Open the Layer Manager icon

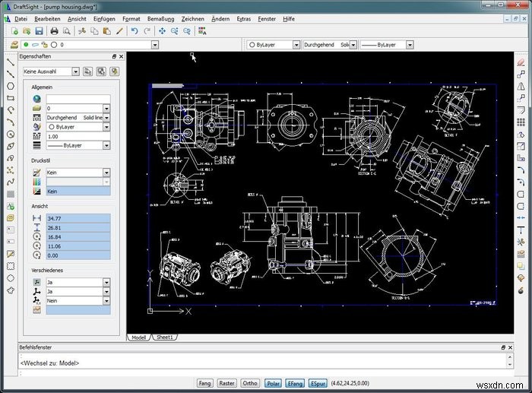click(14, 44)
